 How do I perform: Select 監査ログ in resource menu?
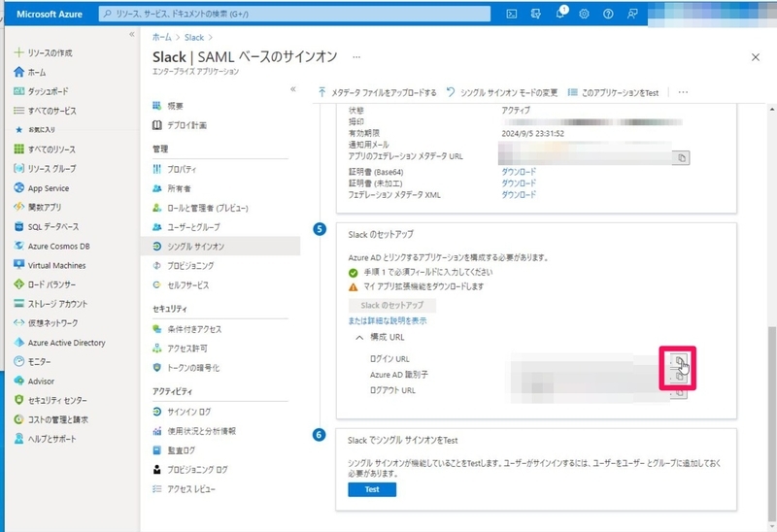[x=174, y=450]
